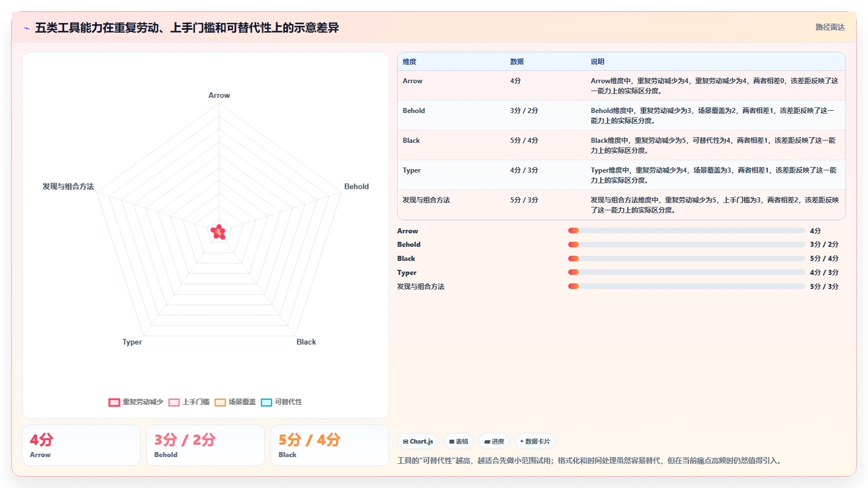
Task: Click the Behold label in progress list
Action: point(408,245)
